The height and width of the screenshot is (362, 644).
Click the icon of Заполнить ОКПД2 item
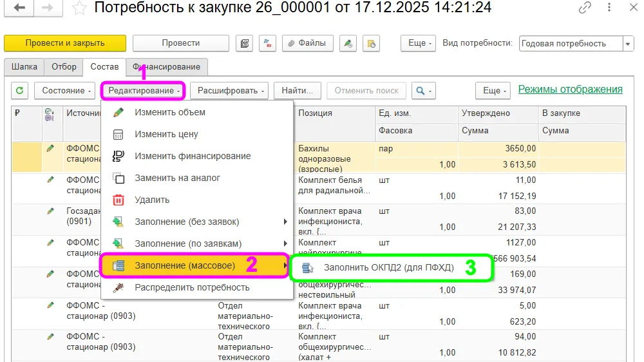(x=307, y=268)
